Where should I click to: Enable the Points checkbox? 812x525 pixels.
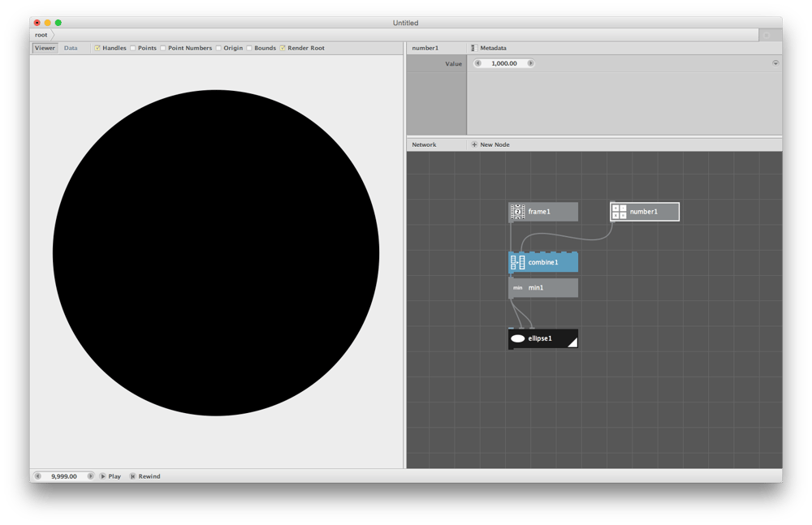click(x=132, y=48)
